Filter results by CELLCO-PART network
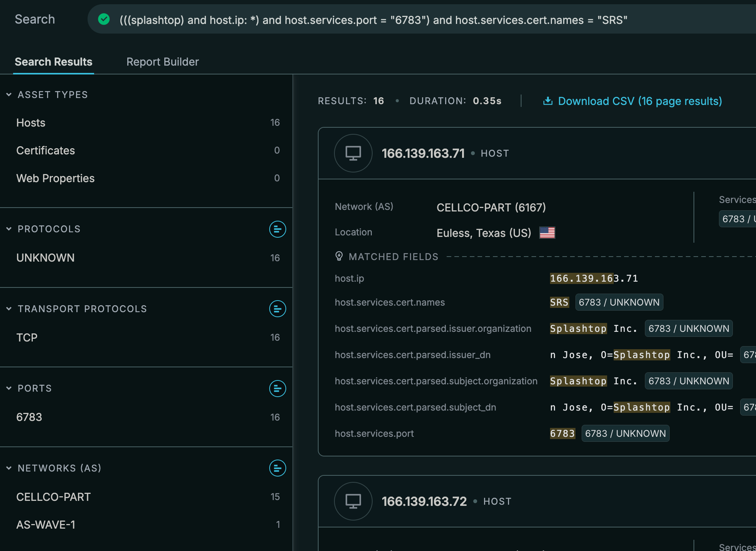Image resolution: width=756 pixels, height=551 pixels. [54, 497]
